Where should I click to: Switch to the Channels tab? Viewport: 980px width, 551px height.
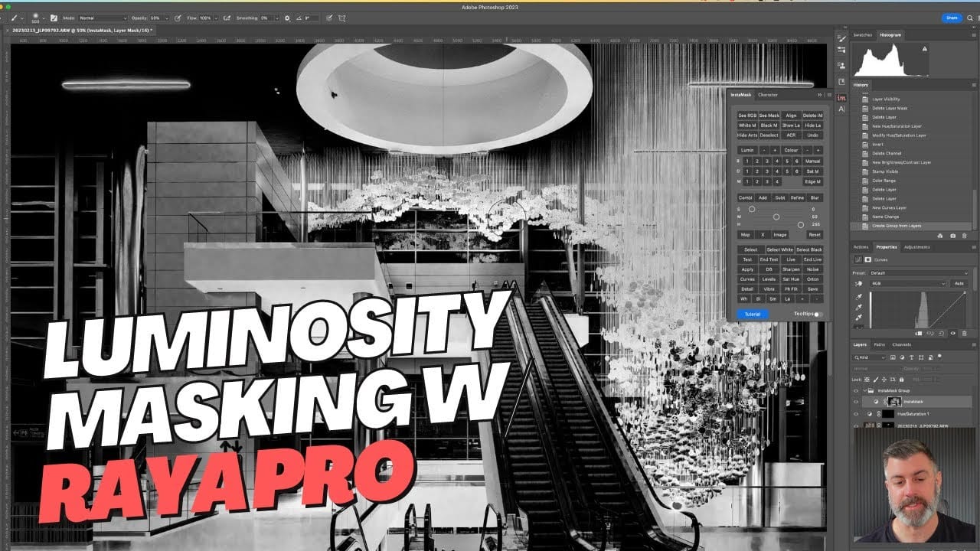[901, 344]
